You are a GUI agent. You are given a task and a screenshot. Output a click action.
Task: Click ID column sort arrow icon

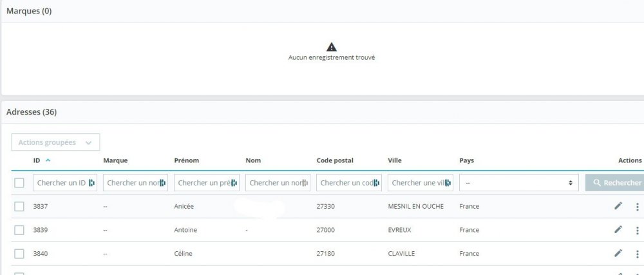pos(48,160)
